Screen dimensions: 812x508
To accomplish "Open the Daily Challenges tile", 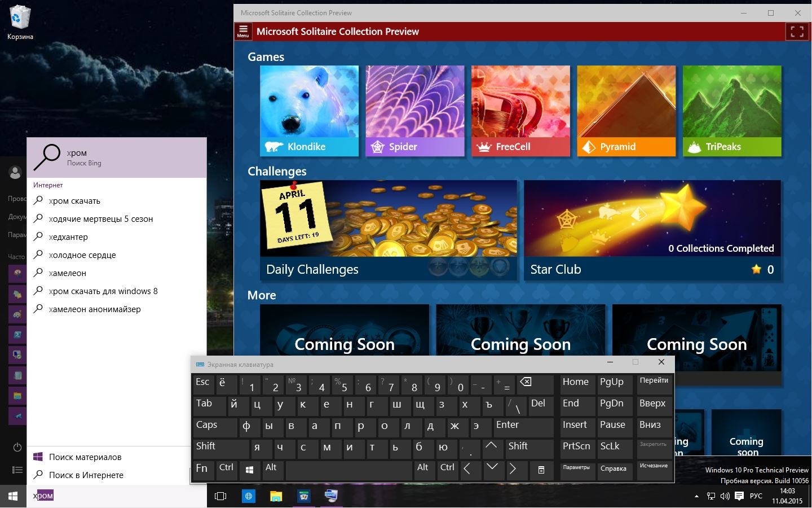I will [x=389, y=230].
